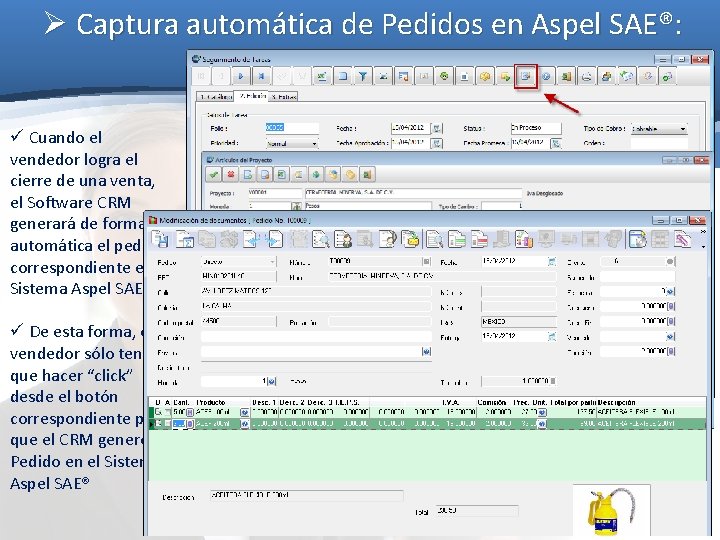This screenshot has width=720, height=540.
Task: Toggle the A column checkbox in the first order row
Action: (x=168, y=412)
